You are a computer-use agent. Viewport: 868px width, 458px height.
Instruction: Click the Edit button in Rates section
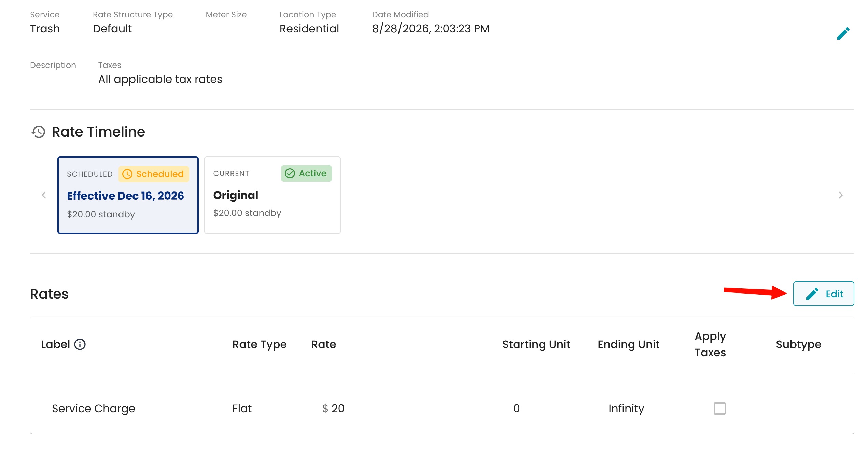pos(824,294)
